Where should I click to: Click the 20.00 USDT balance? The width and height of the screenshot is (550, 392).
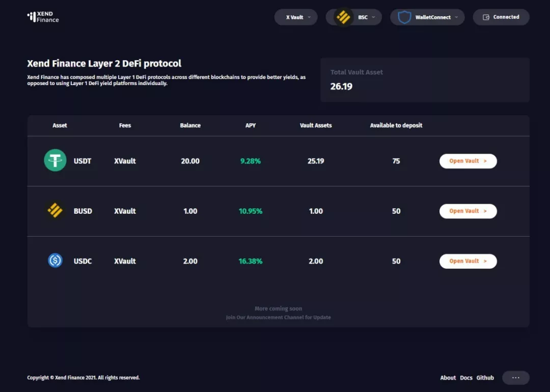[x=190, y=161]
